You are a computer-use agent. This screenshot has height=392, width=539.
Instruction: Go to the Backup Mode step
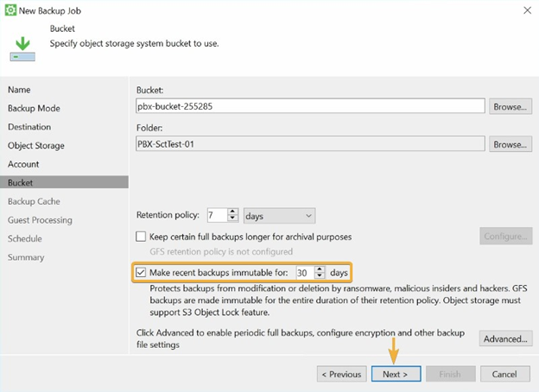point(34,108)
